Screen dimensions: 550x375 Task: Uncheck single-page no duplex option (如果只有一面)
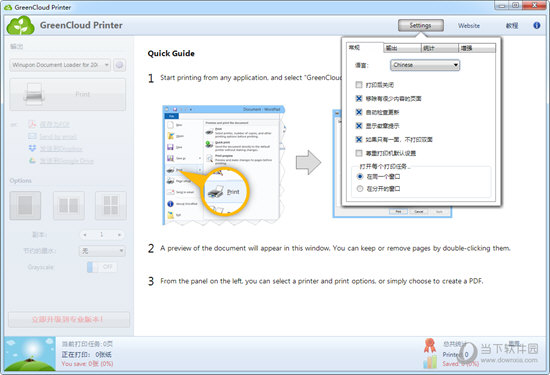[359, 139]
